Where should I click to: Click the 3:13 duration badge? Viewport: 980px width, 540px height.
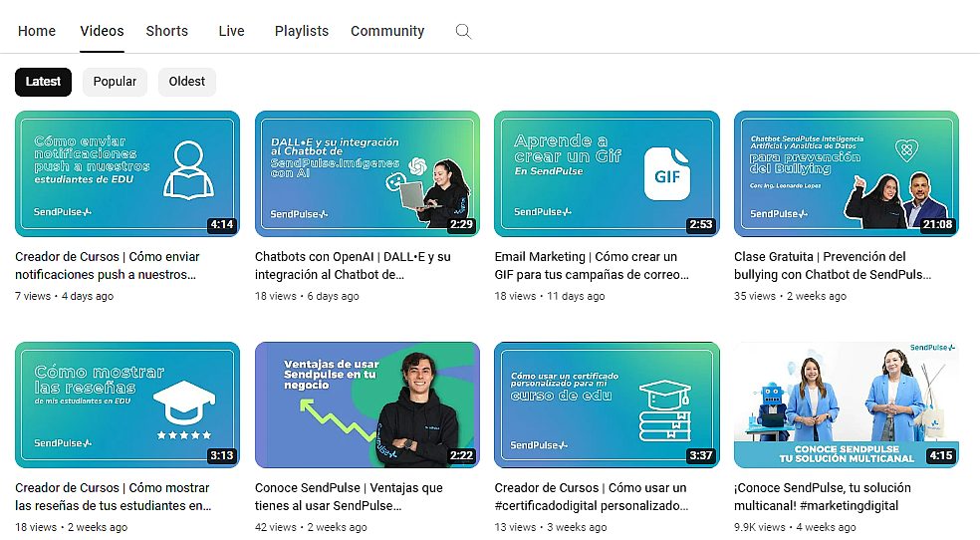point(222,455)
